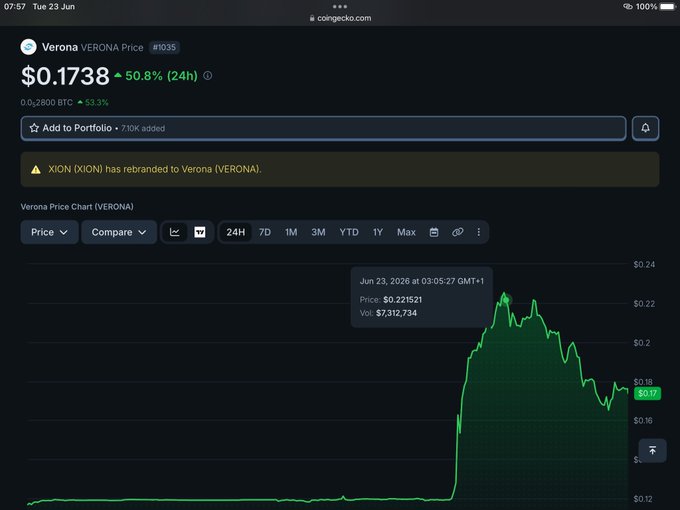This screenshot has width=680, height=510.
Task: Select the Max time range
Action: 406,232
